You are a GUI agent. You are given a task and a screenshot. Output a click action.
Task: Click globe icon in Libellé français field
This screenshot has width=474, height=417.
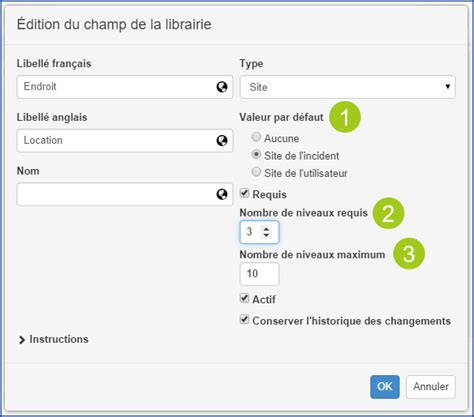[x=222, y=87]
